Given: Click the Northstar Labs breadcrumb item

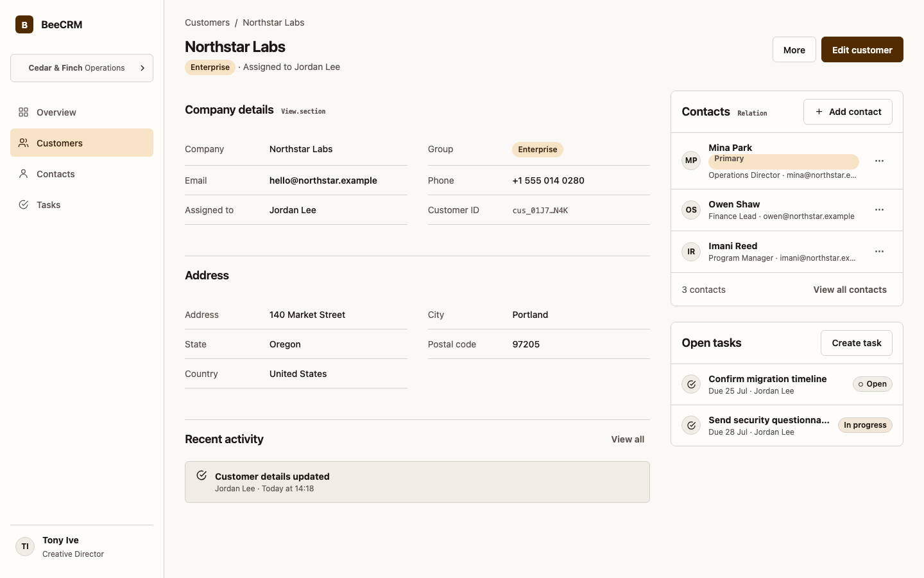Looking at the screenshot, I should pyautogui.click(x=273, y=22).
